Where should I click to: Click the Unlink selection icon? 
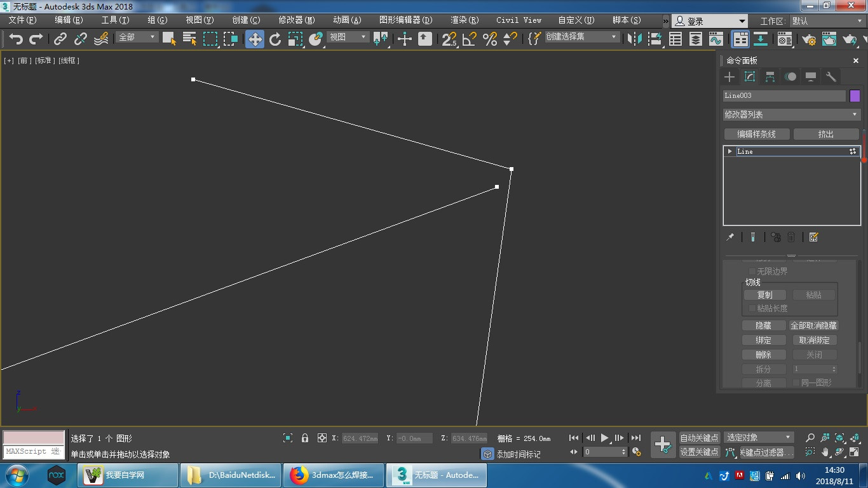81,39
